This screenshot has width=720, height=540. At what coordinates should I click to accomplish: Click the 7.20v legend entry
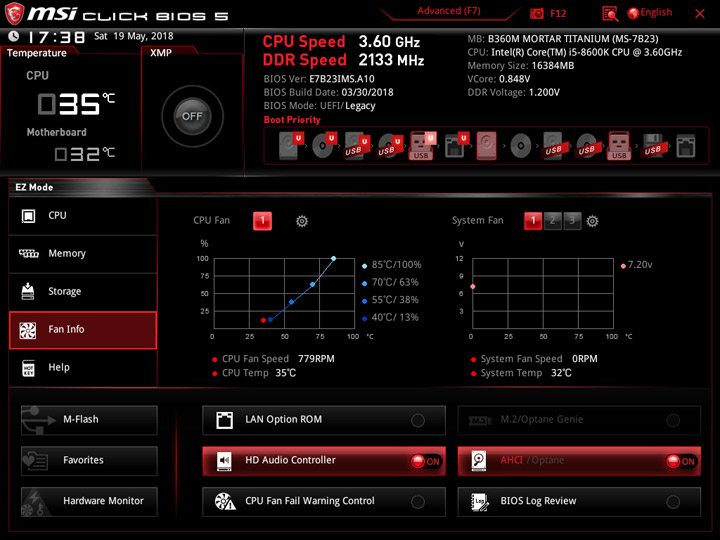636,265
